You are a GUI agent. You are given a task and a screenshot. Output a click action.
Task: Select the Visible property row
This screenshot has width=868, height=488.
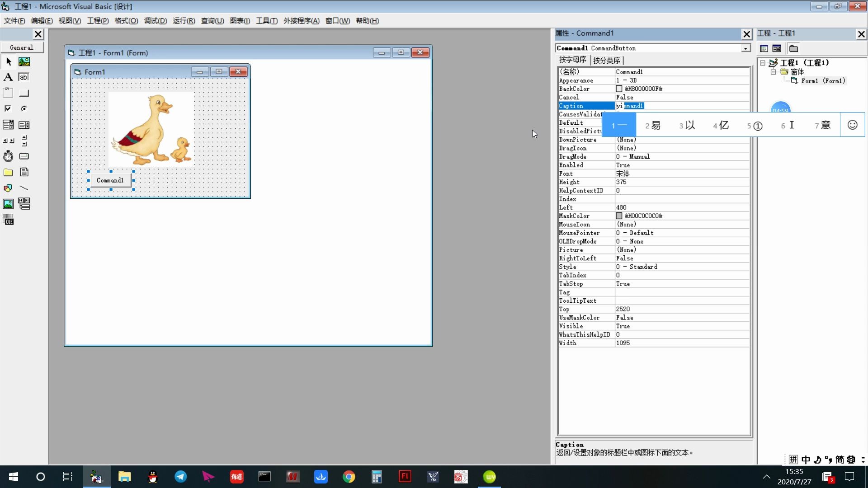(654, 326)
